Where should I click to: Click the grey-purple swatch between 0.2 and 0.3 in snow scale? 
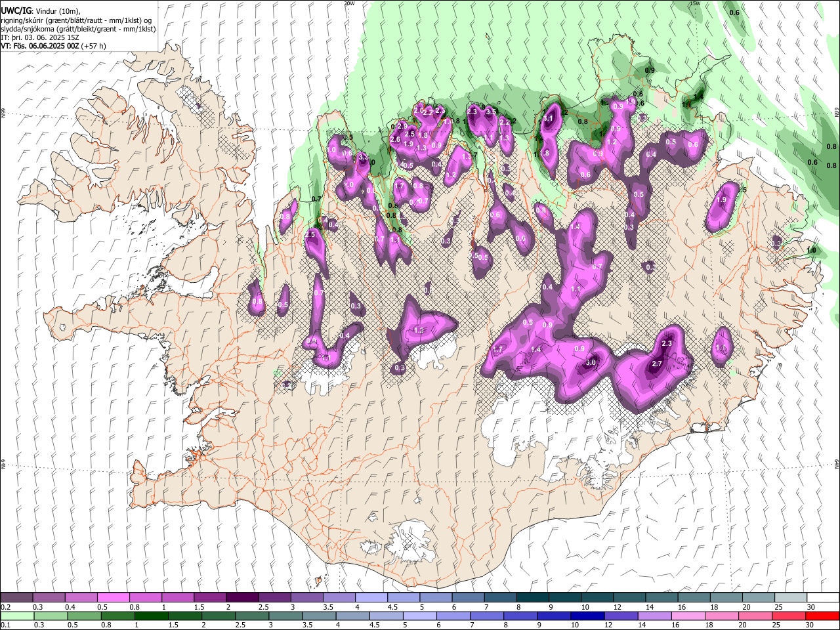pyautogui.click(x=16, y=598)
